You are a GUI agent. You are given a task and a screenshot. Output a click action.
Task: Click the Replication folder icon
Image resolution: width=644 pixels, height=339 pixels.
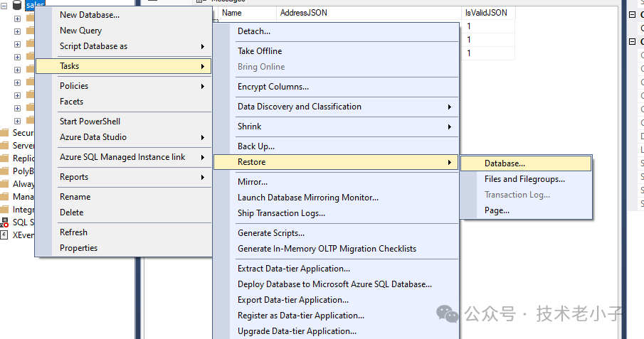(5, 158)
